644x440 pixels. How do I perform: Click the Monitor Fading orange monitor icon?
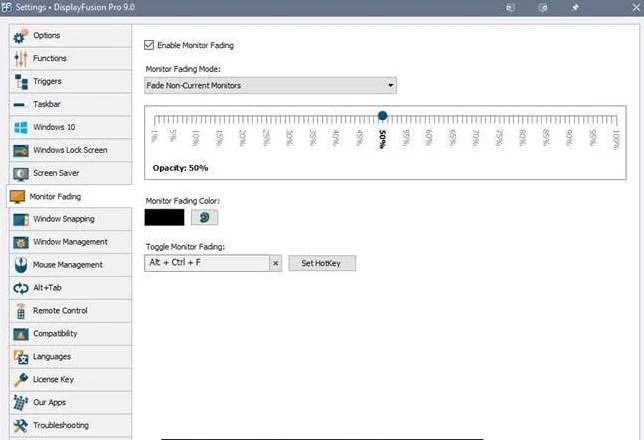tap(17, 197)
